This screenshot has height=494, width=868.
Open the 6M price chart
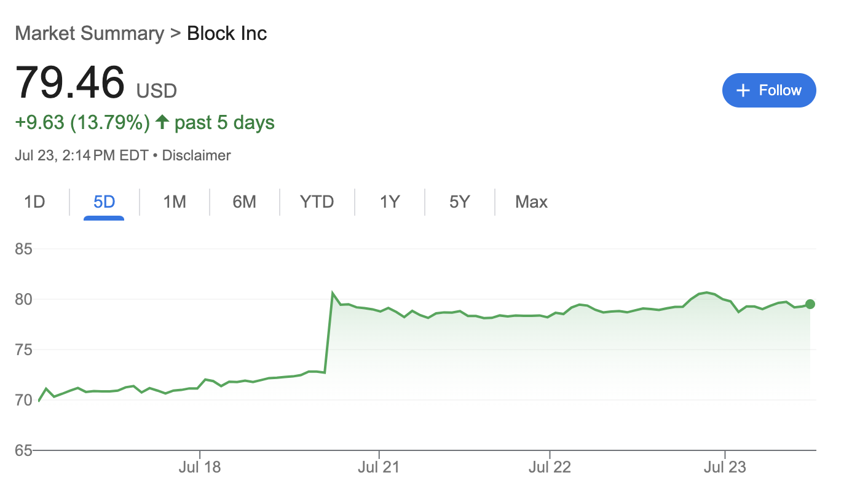[x=245, y=202]
